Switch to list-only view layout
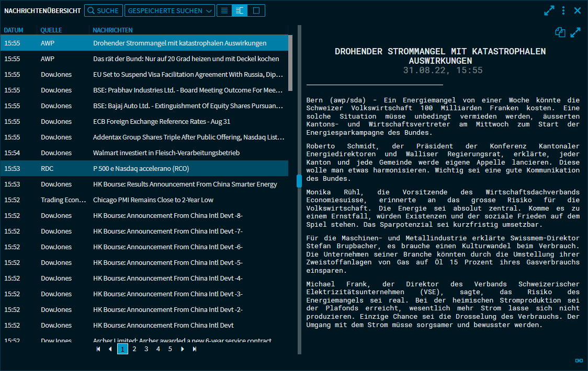The height and width of the screenshot is (371, 588). 224,10
